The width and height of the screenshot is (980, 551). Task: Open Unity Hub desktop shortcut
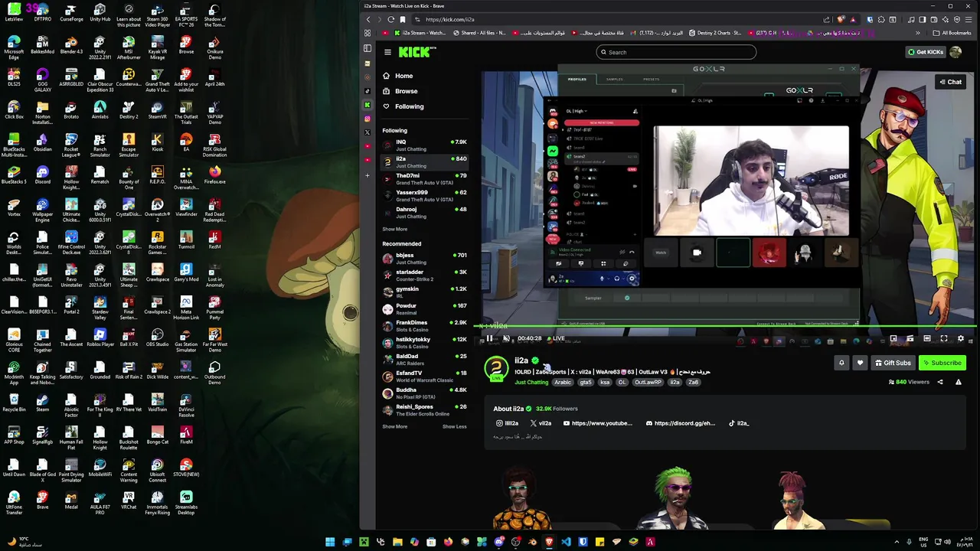tap(100, 11)
